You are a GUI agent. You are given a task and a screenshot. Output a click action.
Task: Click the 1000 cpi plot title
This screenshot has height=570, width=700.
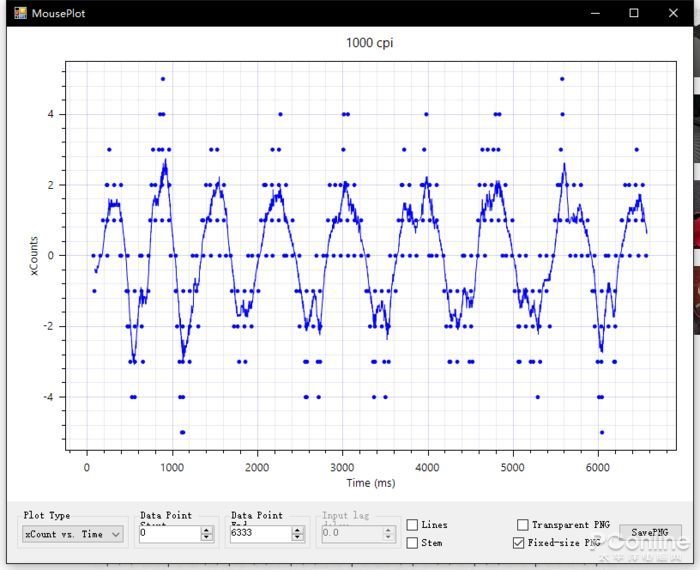click(370, 43)
